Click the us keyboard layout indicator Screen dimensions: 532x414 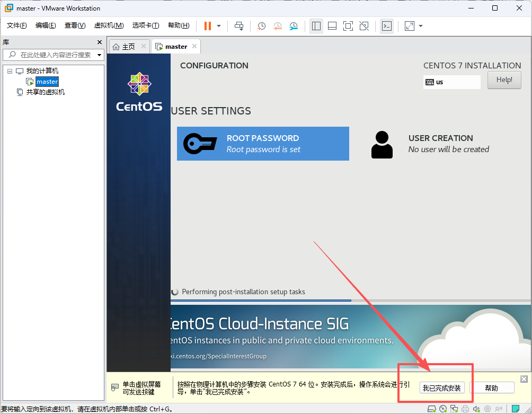[x=451, y=82]
